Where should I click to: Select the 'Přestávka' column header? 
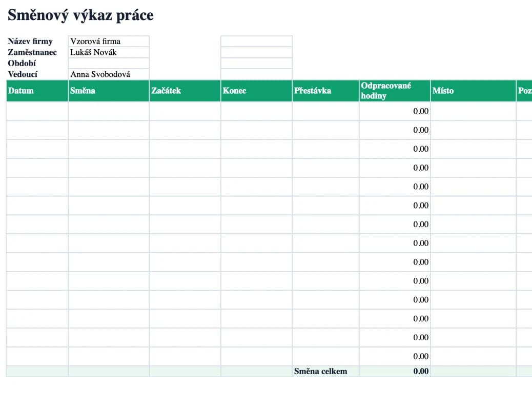(x=326, y=91)
